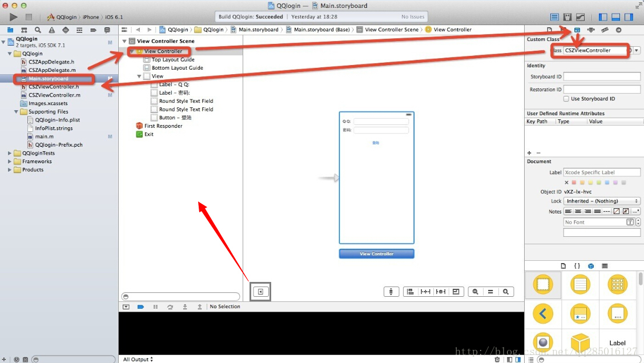Open the Identity inspector tab

point(577,30)
